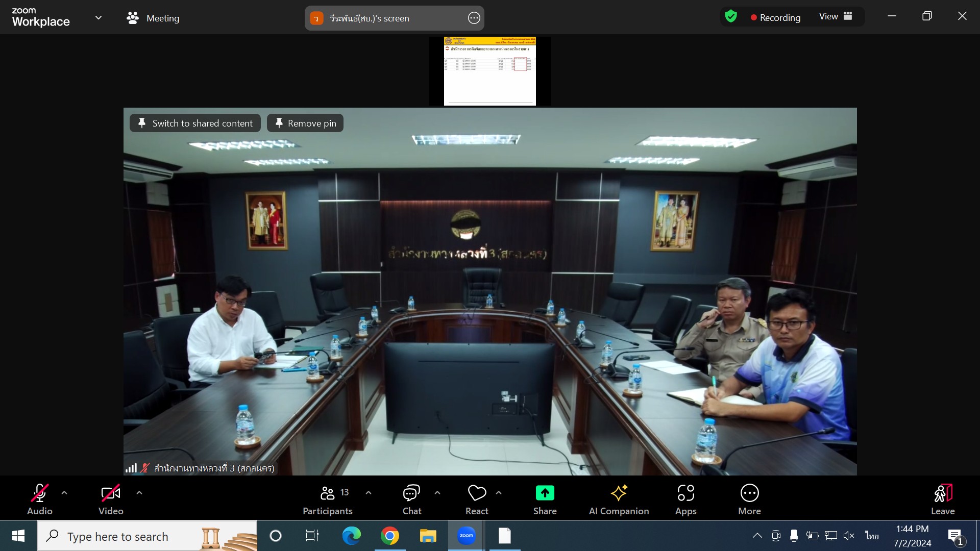Viewport: 980px width, 551px height.
Task: Open the View layout menu
Action: pyautogui.click(x=836, y=17)
